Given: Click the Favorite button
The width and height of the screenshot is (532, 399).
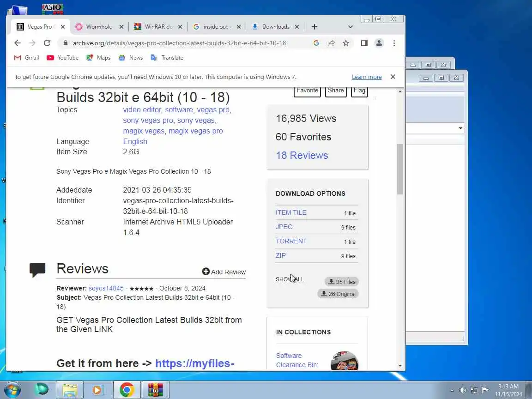Looking at the screenshot, I should [307, 91].
